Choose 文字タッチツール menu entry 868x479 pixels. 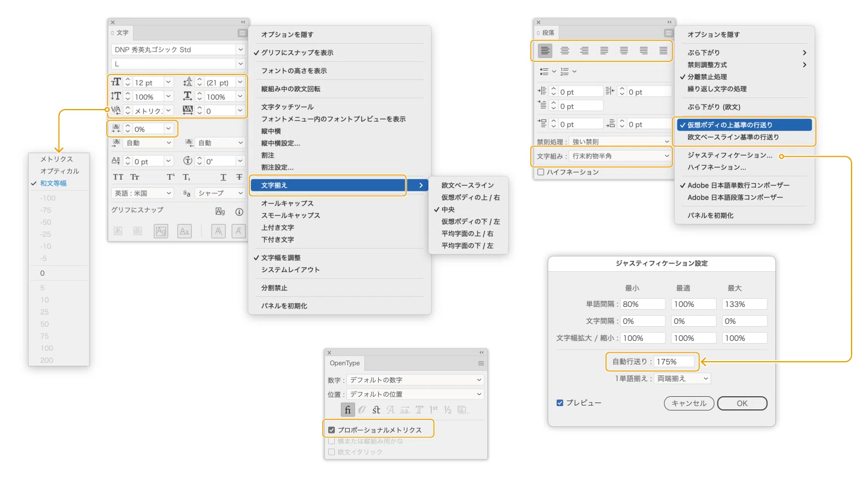tap(287, 107)
